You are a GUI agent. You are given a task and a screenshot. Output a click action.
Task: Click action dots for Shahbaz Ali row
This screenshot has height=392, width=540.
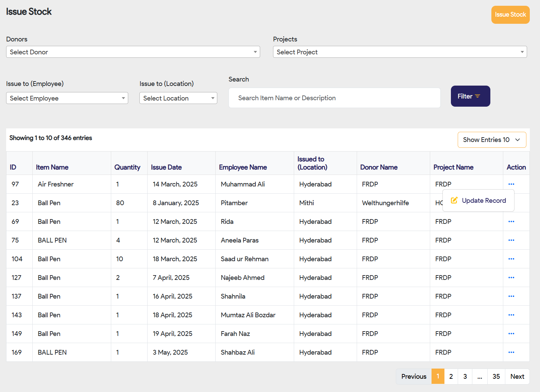[511, 352]
